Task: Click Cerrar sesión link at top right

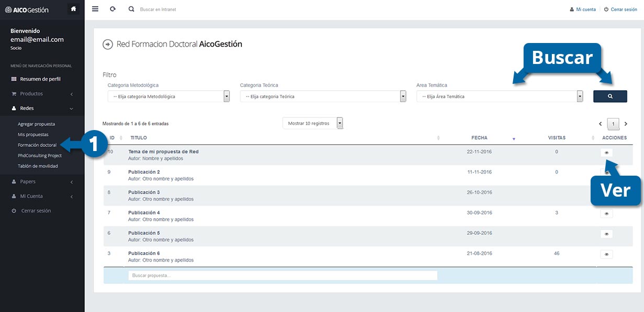Action: tap(620, 9)
